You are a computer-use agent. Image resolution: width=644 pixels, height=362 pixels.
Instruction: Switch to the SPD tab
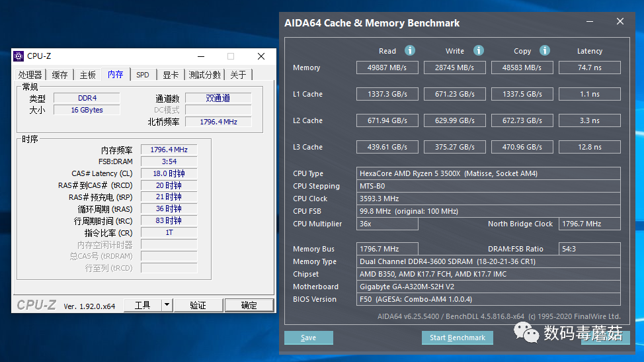143,75
